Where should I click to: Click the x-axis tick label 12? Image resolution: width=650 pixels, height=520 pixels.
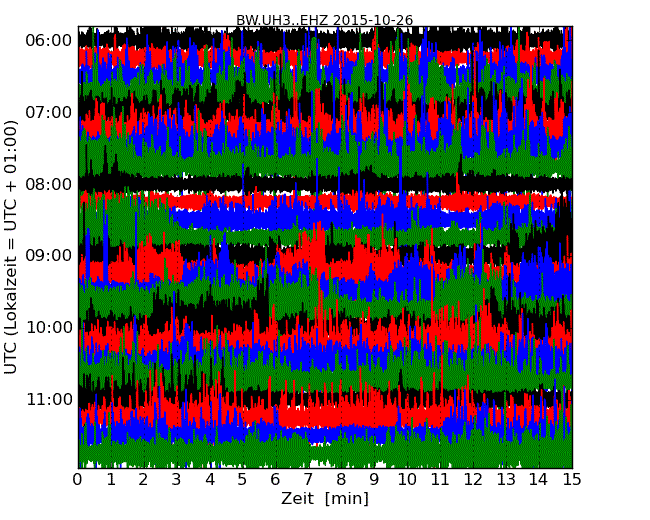point(473,479)
